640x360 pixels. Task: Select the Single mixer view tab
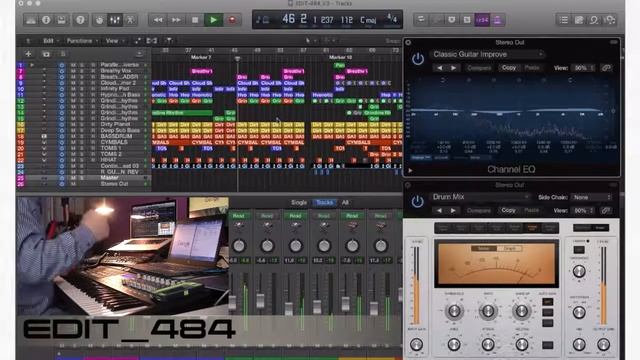(x=299, y=202)
